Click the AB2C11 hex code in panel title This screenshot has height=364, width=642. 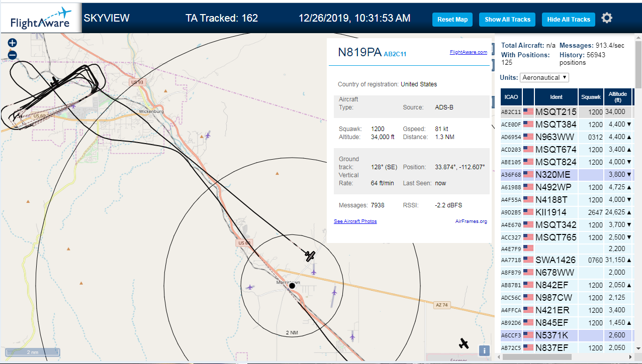coord(395,54)
